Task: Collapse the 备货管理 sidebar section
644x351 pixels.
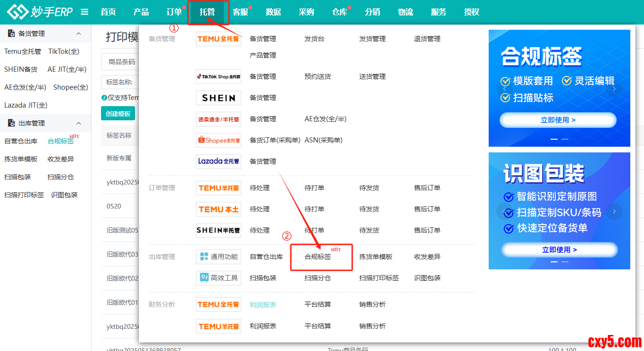Action: tap(78, 33)
